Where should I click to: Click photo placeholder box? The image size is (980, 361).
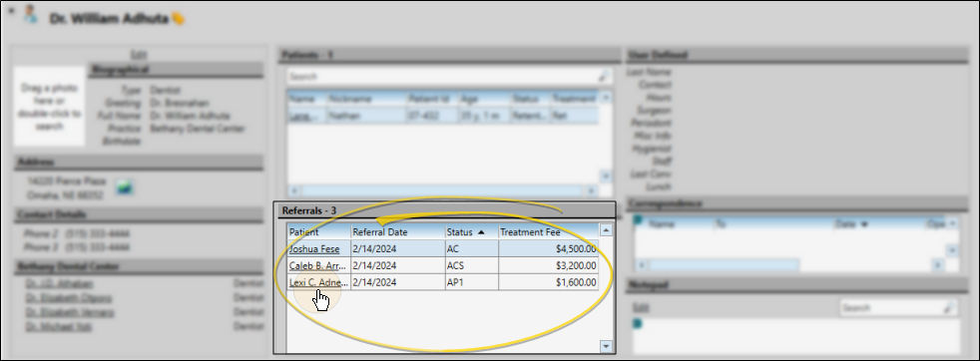49,106
